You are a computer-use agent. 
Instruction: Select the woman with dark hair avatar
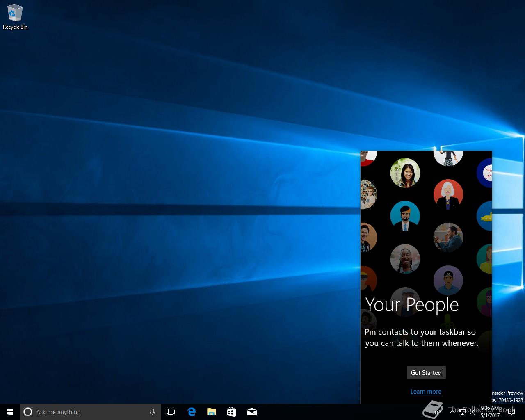pyautogui.click(x=405, y=173)
